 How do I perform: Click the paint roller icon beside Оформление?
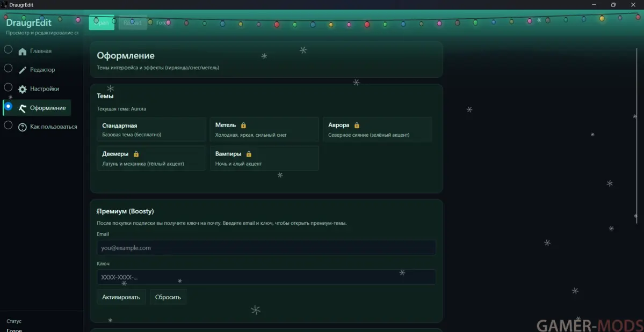tap(22, 108)
